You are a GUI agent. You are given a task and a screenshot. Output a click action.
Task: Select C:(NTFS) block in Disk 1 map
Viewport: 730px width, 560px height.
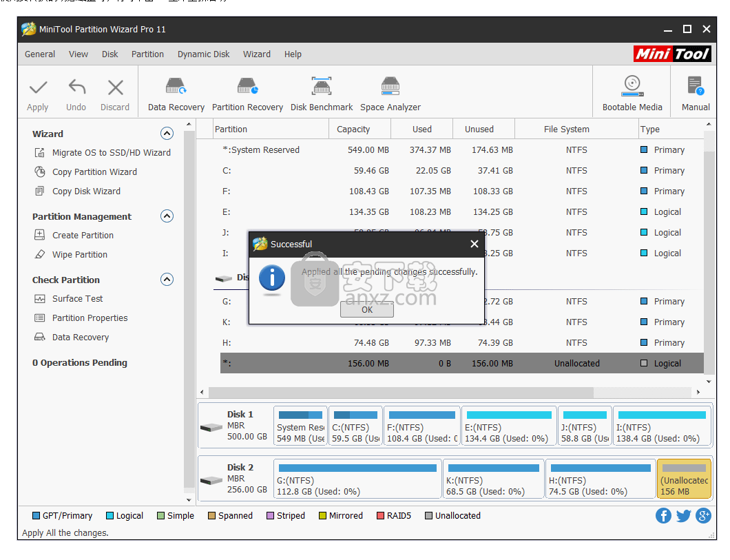[x=355, y=426]
